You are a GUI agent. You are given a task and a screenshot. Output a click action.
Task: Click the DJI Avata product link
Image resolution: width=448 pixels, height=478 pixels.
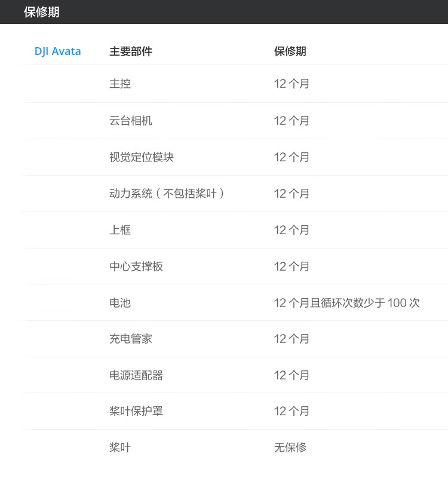tap(57, 51)
